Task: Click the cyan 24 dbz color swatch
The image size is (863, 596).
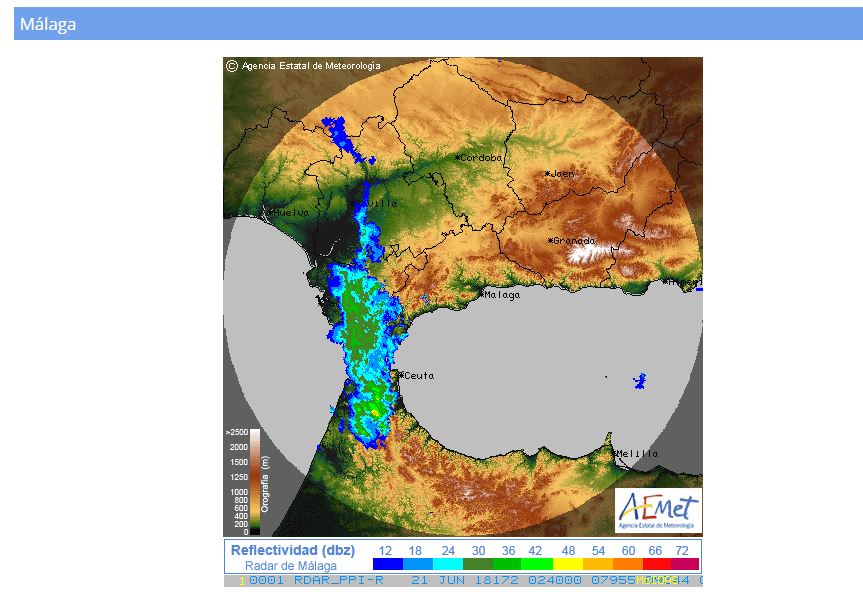Action: pos(448,564)
